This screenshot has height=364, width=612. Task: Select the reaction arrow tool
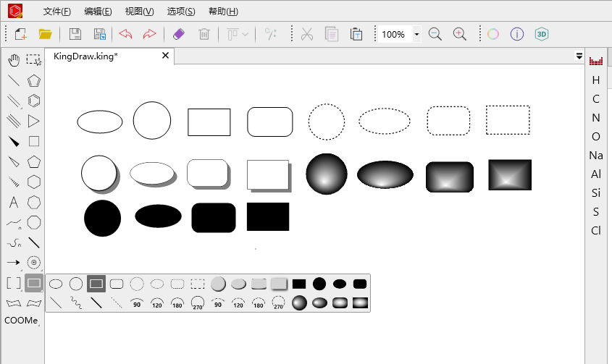[14, 262]
